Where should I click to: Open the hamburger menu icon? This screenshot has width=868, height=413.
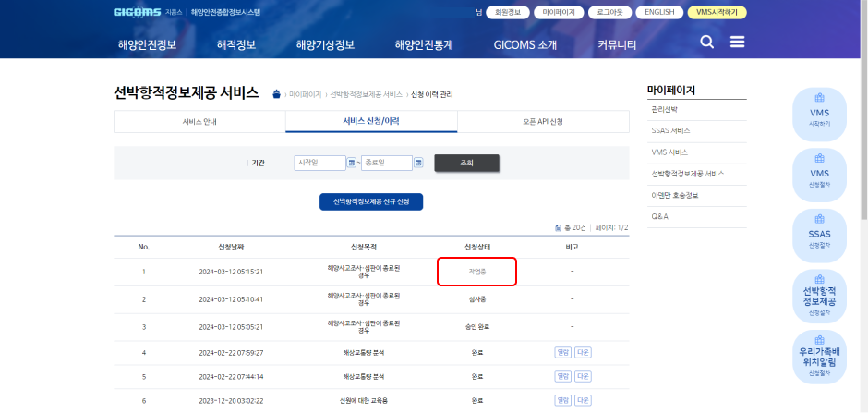[737, 43]
